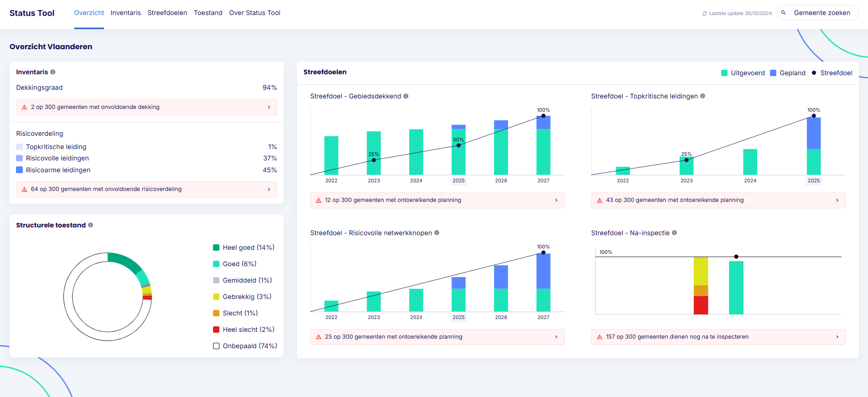The height and width of the screenshot is (397, 868).
Task: Click info icon beside Structurele toestand
Action: pyautogui.click(x=91, y=225)
